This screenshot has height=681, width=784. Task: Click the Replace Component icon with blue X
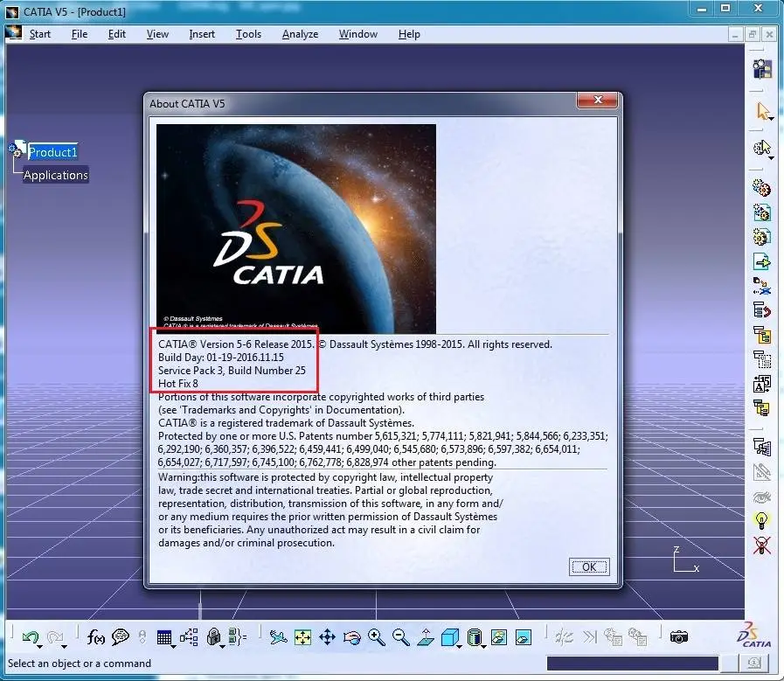(x=761, y=286)
